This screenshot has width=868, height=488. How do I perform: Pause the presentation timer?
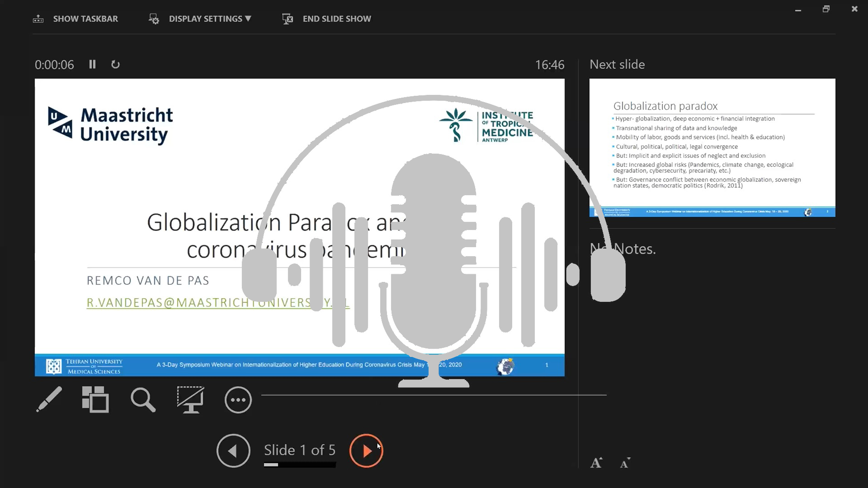click(92, 65)
